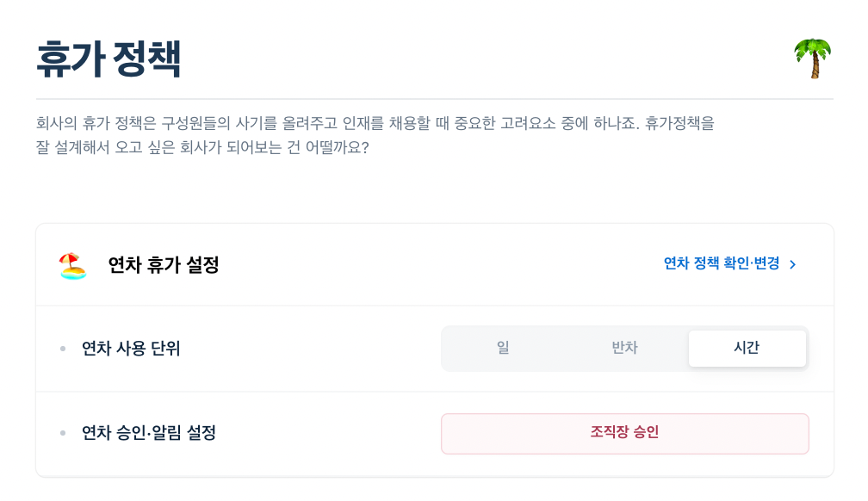Screen dimensions: 868x501
Task: Click the palm tree icon beside the page title
Action: pos(813,59)
